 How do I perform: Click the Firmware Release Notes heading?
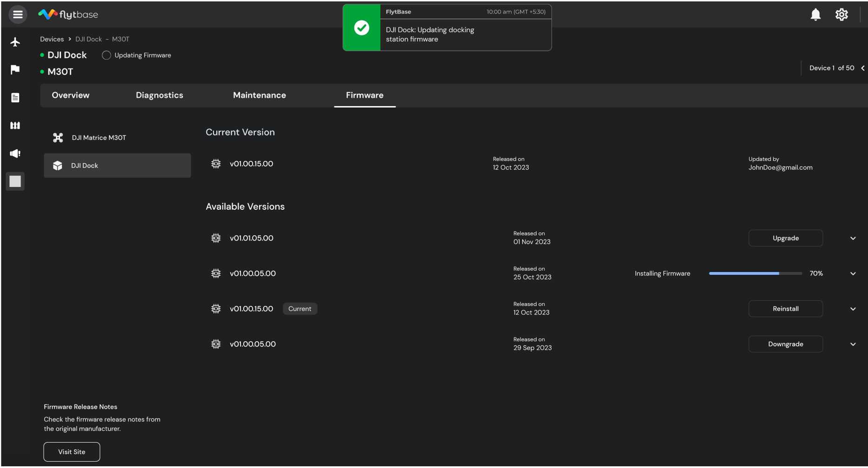click(80, 407)
